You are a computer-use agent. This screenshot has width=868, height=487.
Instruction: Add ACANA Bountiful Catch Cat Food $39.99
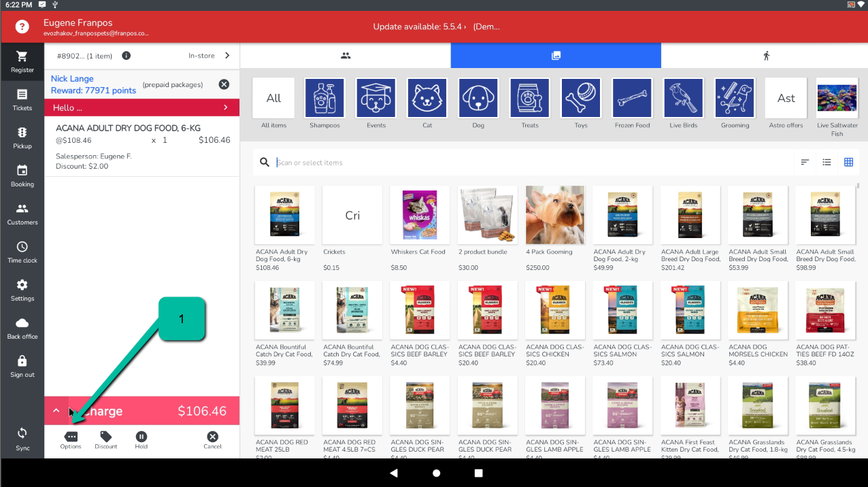click(284, 324)
